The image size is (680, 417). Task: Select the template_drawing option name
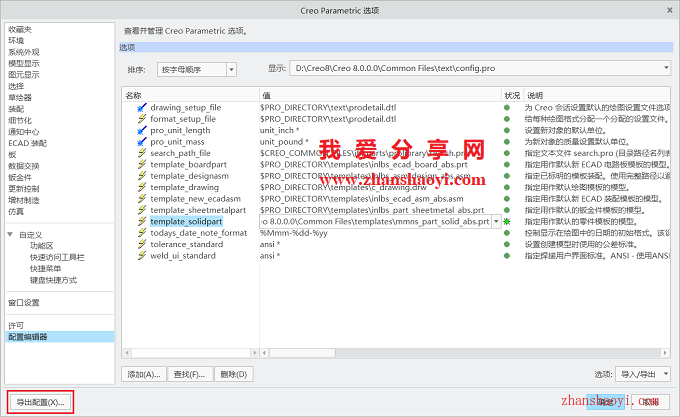click(x=184, y=187)
